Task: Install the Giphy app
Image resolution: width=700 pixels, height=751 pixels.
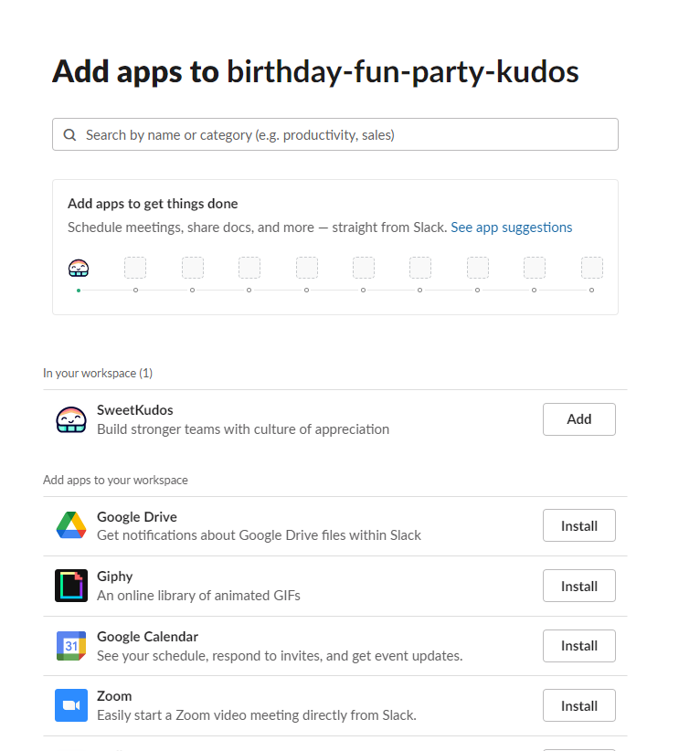Action: 578,586
